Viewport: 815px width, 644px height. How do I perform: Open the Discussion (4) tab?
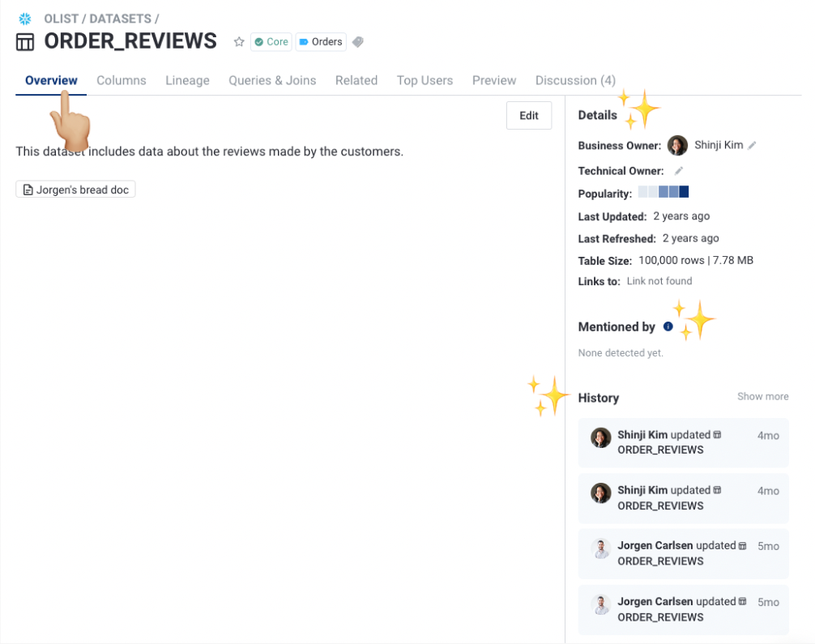pos(575,80)
